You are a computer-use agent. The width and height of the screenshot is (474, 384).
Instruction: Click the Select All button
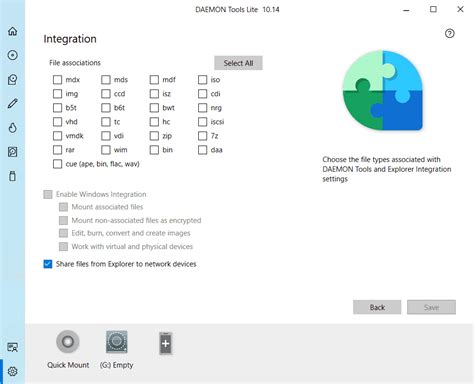point(238,63)
